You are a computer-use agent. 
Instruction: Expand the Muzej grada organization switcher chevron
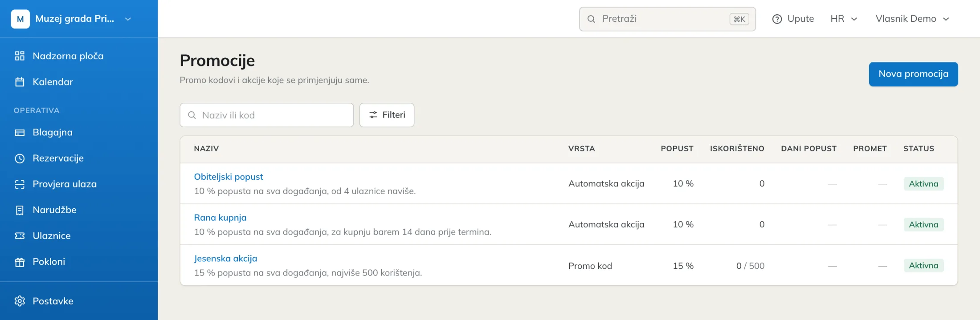[x=128, y=19]
